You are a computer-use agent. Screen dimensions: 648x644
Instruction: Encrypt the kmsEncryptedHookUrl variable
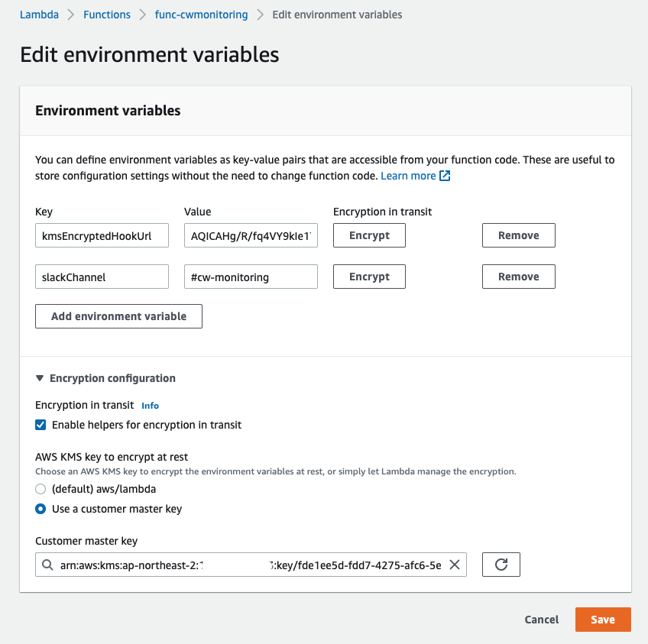point(369,235)
